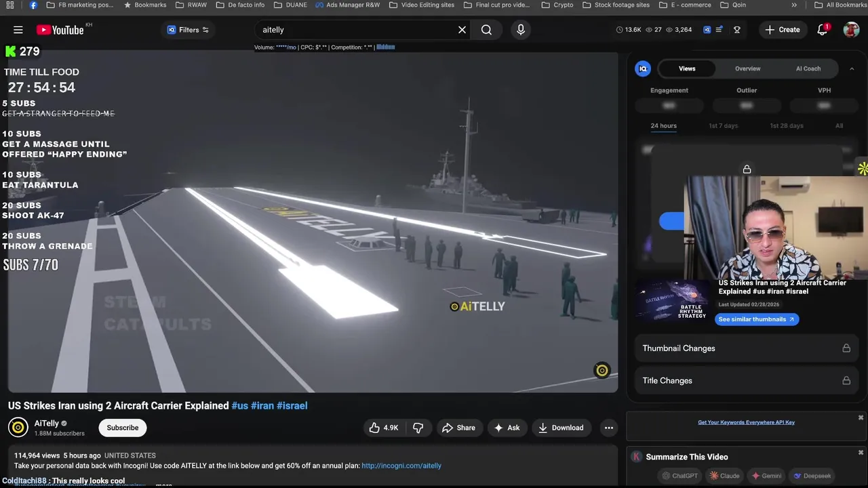This screenshot has width=868, height=488.
Task: Switch to the AI Coach tab
Action: tap(808, 68)
